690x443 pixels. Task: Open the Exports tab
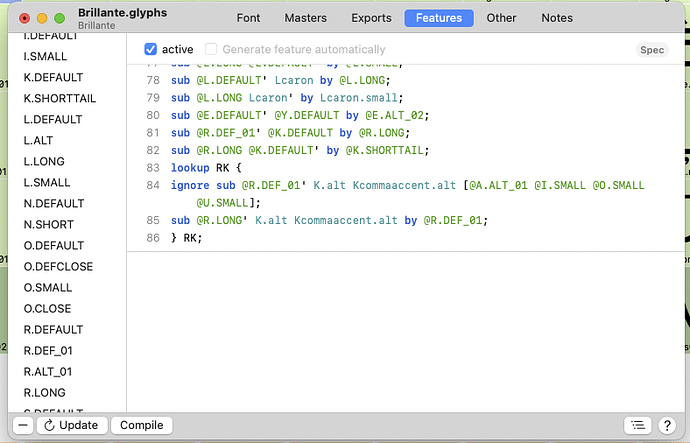tap(372, 18)
